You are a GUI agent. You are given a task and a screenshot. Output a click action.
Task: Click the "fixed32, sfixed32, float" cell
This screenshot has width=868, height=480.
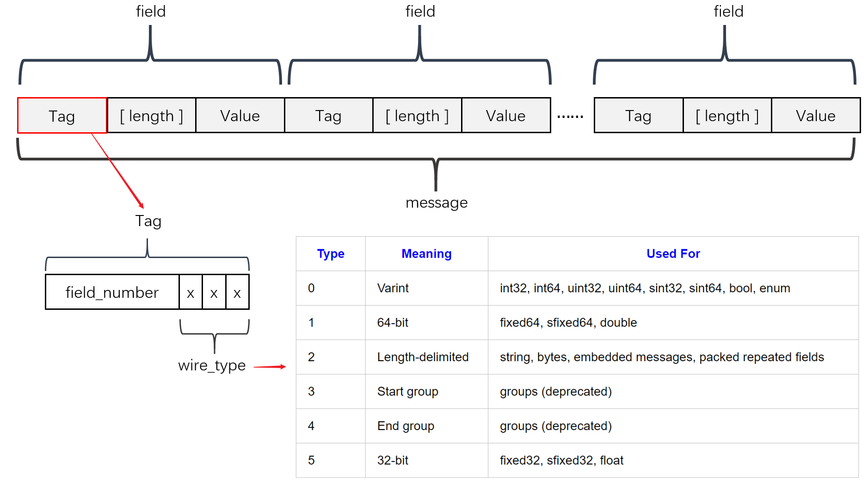561,460
